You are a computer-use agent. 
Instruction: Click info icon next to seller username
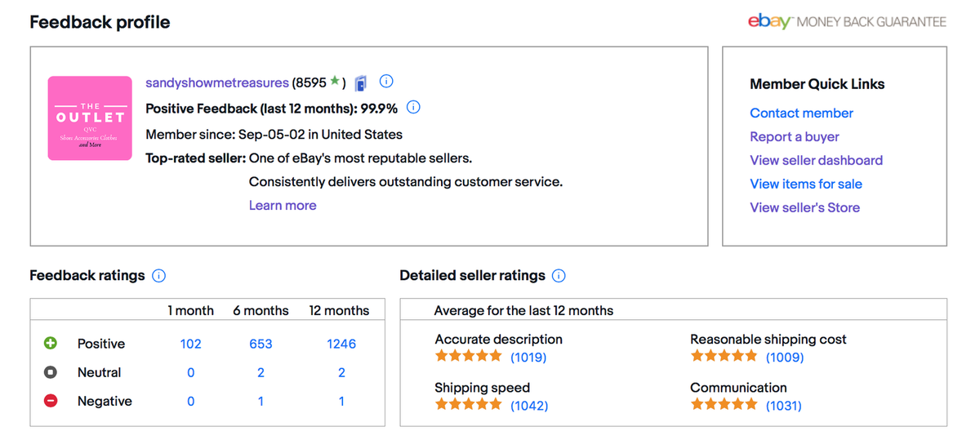(387, 82)
